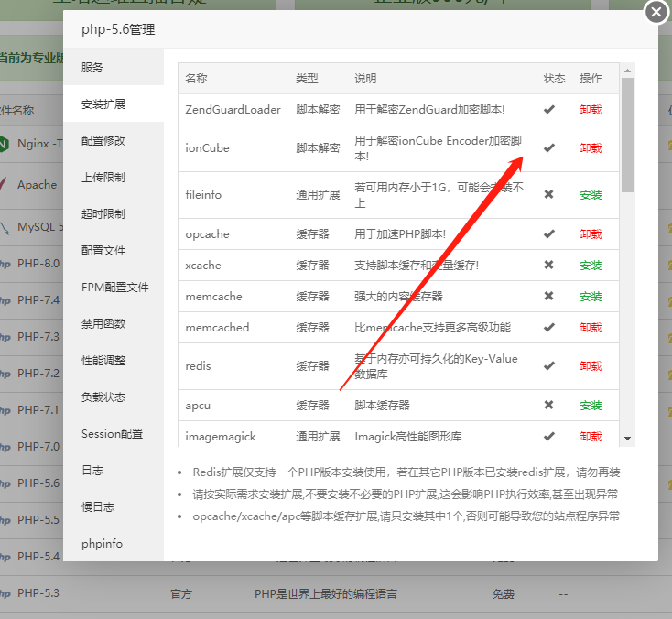Open the 服务 tab
This screenshot has width=672, height=619.
pos(92,68)
